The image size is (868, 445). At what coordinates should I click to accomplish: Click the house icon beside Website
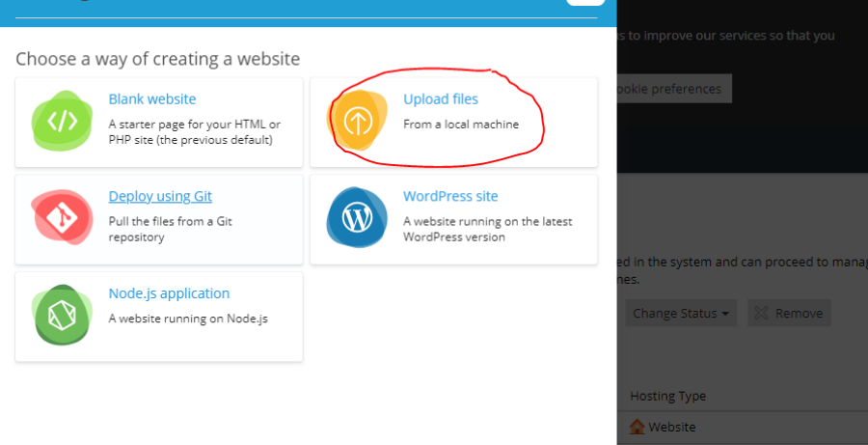click(x=637, y=427)
